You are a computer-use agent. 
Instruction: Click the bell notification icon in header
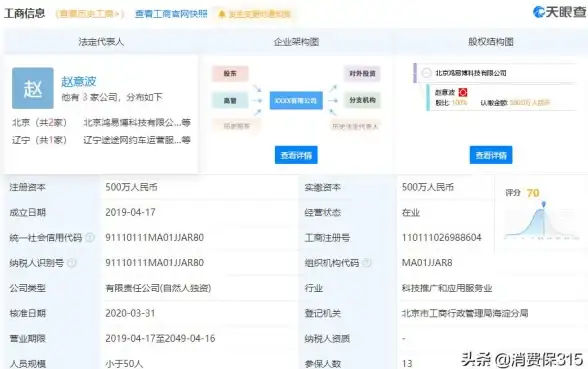click(222, 14)
